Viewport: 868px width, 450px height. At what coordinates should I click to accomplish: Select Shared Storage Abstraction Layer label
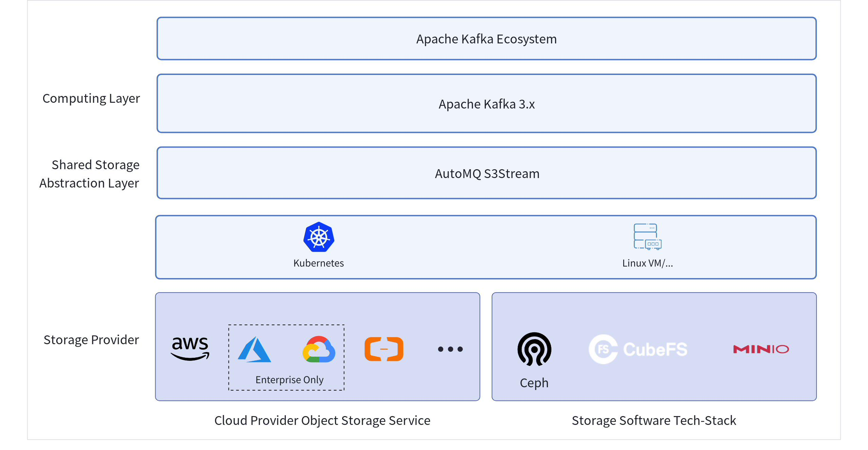click(x=90, y=174)
